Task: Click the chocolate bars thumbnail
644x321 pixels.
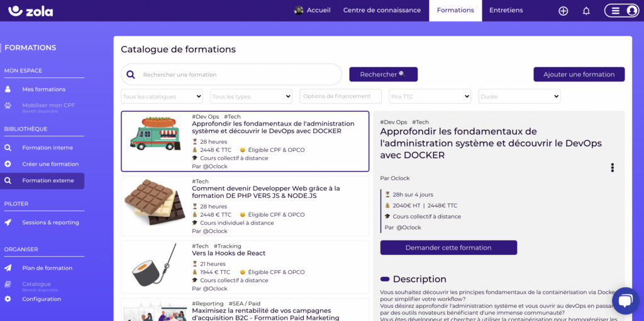Action: 155,202
